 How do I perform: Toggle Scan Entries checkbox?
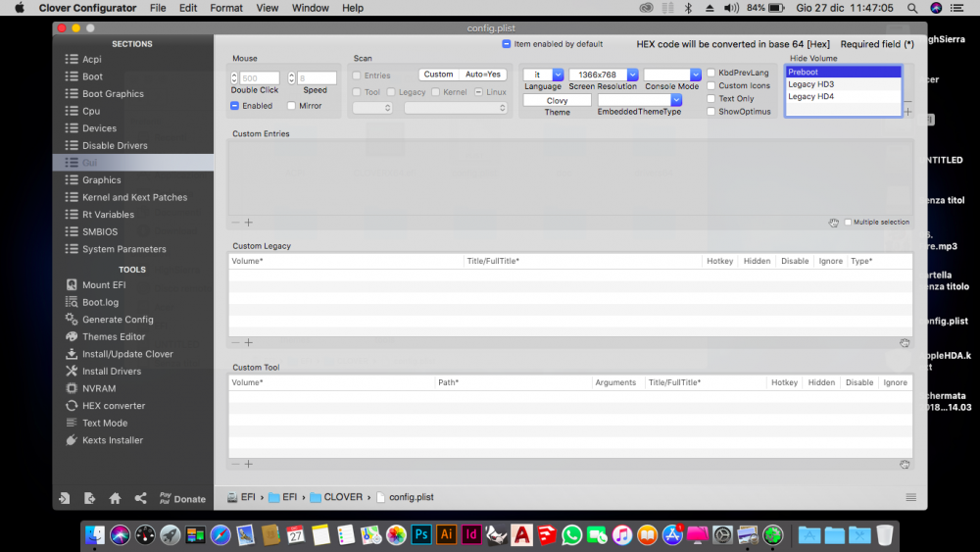coord(357,75)
